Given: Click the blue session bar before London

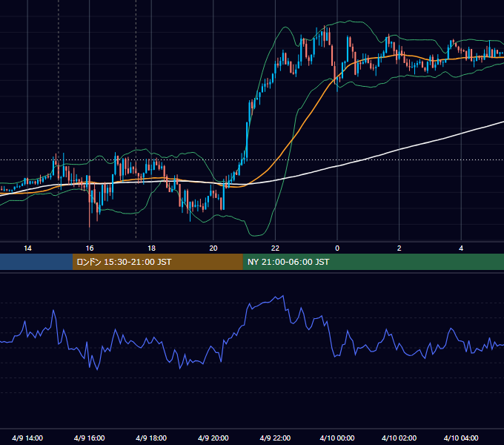Looking at the screenshot, I should pyautogui.click(x=36, y=262).
